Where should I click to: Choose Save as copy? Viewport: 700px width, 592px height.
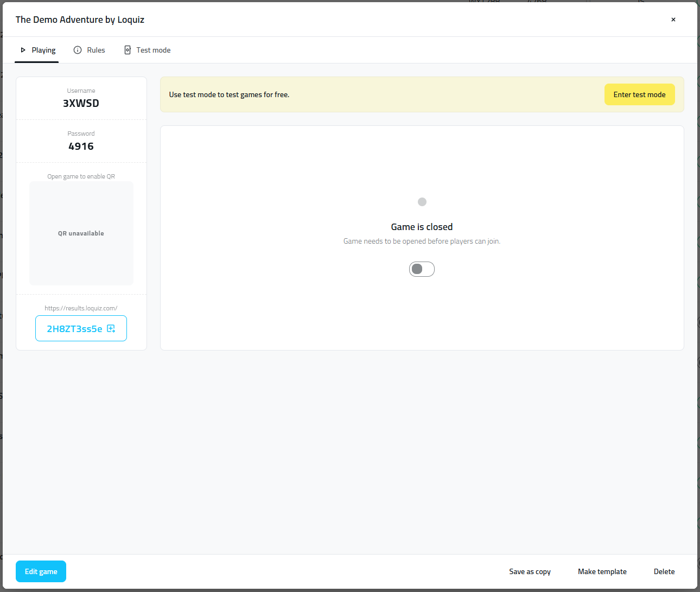pos(530,571)
